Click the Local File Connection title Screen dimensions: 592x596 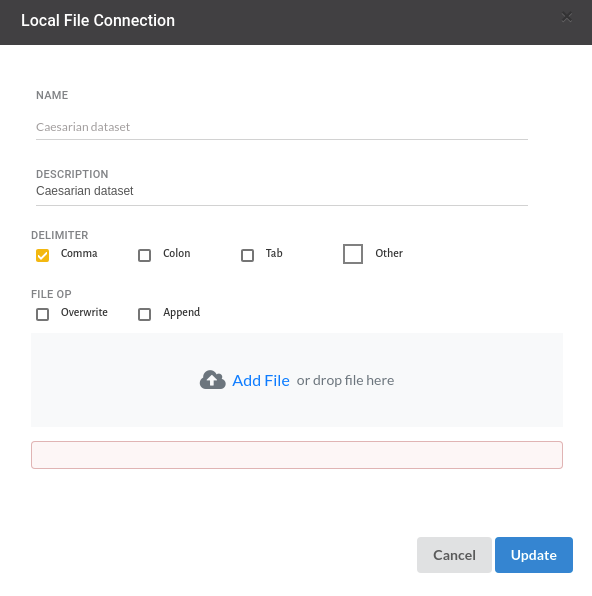click(98, 21)
